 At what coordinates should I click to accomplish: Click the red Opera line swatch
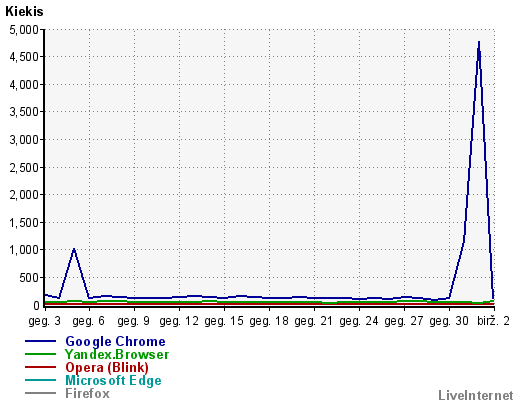coord(40,367)
